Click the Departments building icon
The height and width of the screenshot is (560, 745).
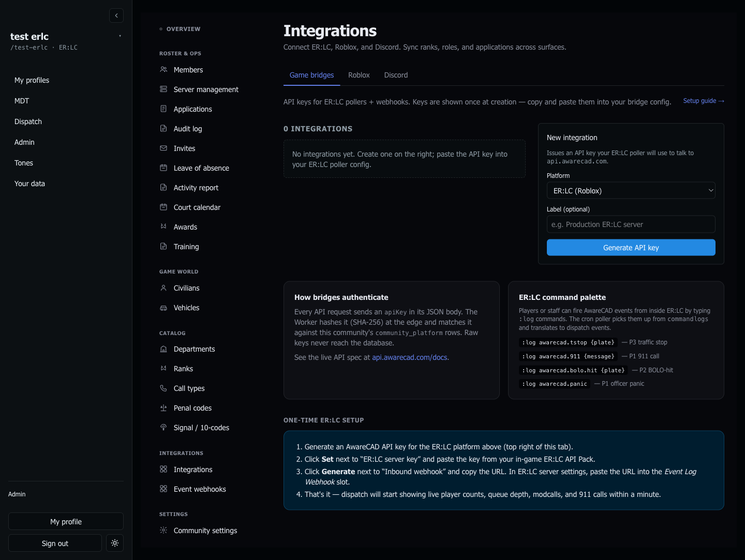[x=163, y=349]
